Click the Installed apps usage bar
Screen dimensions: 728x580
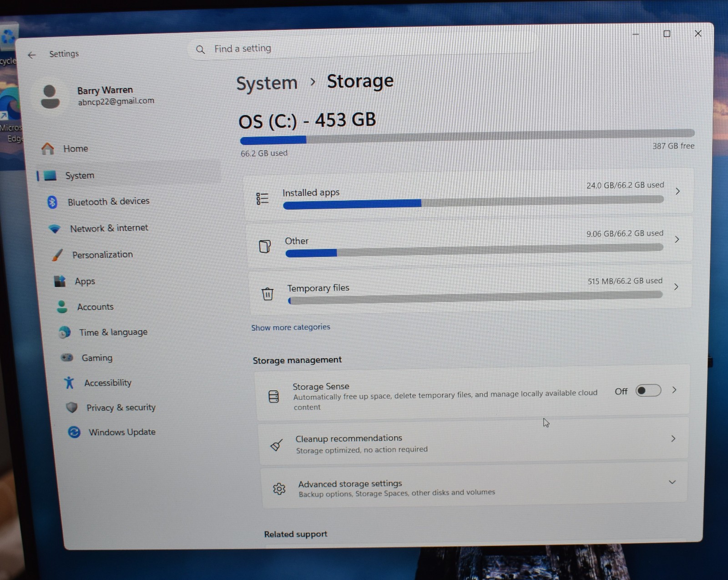click(473, 202)
